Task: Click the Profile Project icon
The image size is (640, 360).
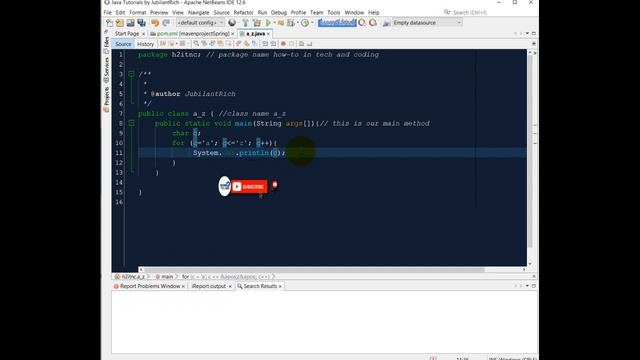Action: 291,23
